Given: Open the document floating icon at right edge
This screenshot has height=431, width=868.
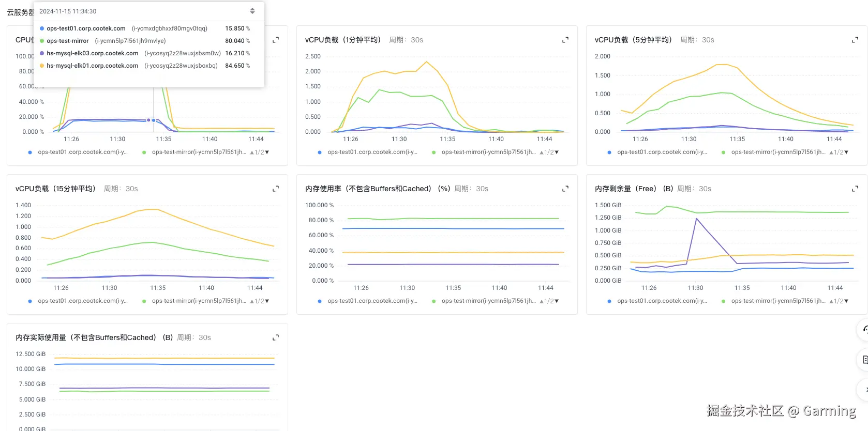Looking at the screenshot, I should 864,360.
